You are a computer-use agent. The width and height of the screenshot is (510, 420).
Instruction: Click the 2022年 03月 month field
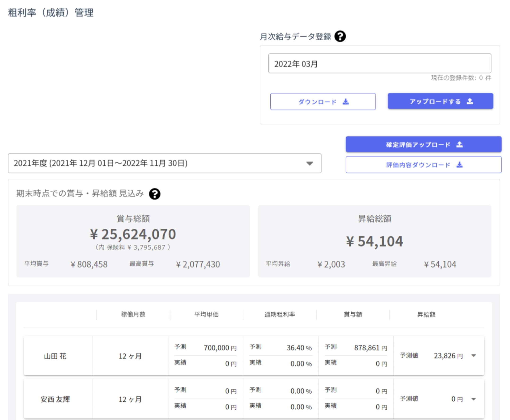tap(379, 64)
